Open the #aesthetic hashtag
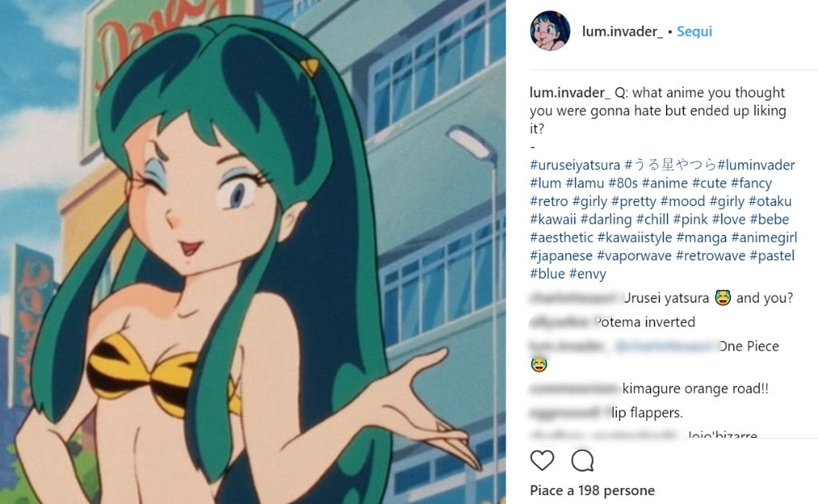This screenshot has height=504, width=818. [562, 237]
